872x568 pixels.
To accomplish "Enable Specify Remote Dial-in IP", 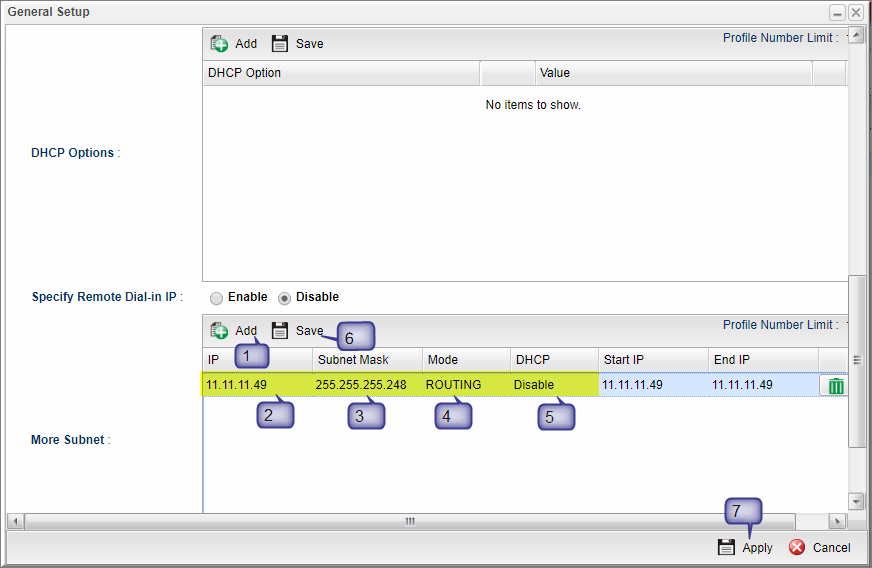I will [x=216, y=298].
